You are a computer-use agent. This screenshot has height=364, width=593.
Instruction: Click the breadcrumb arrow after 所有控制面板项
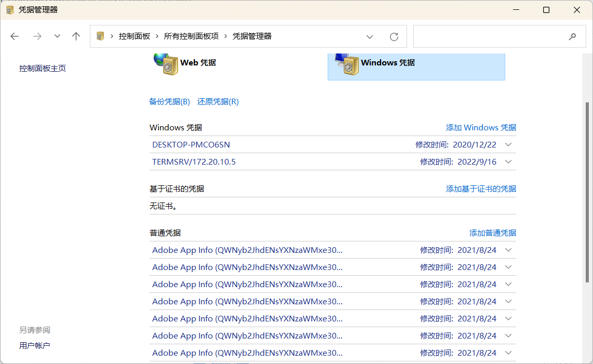pos(225,36)
